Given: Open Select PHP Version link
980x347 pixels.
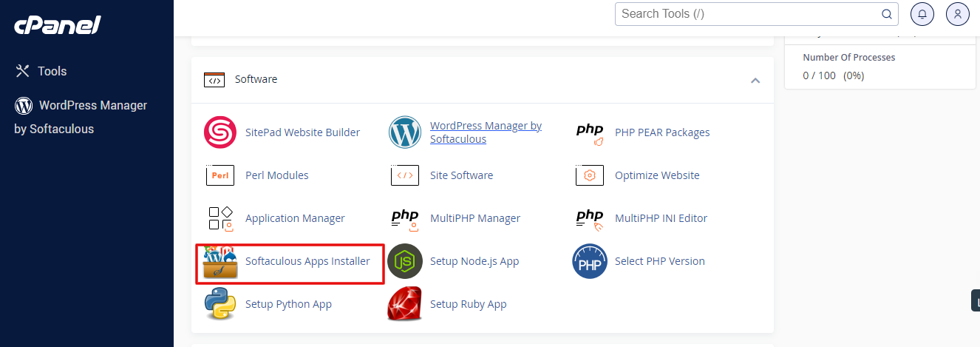Looking at the screenshot, I should pos(660,261).
